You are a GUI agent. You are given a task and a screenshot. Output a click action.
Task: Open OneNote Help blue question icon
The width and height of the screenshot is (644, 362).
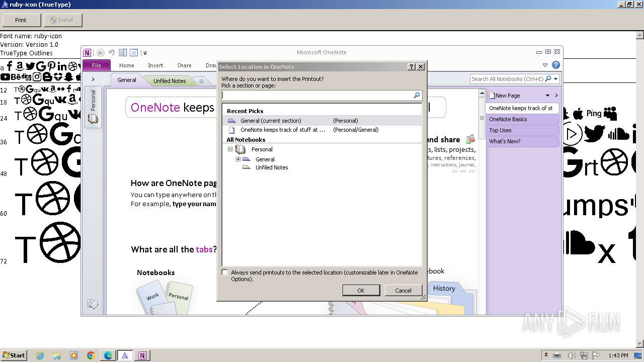[x=556, y=65]
